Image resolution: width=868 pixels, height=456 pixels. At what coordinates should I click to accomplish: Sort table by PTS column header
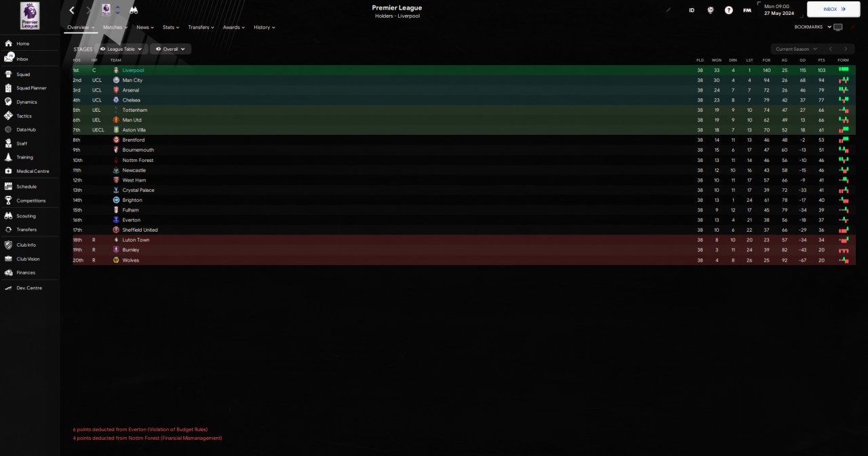pyautogui.click(x=821, y=60)
